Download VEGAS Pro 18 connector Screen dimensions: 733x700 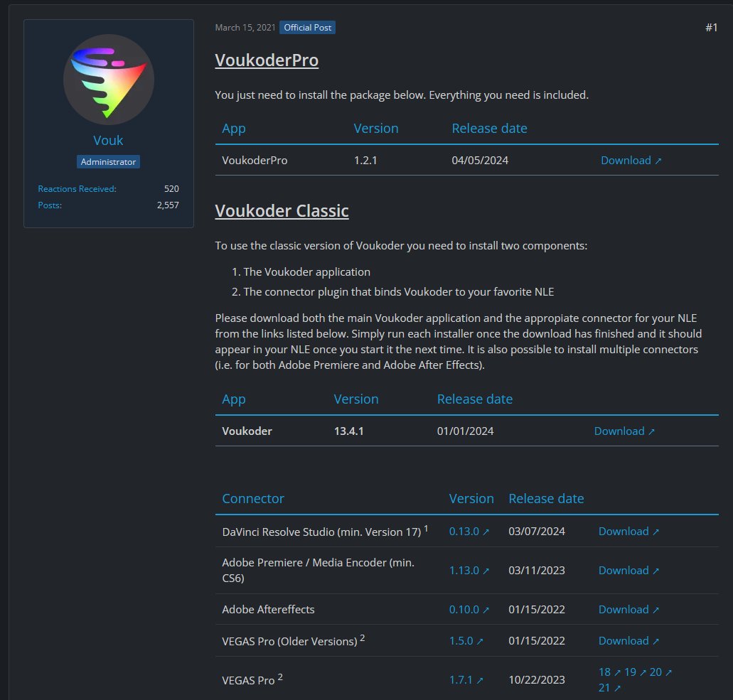tap(609, 672)
